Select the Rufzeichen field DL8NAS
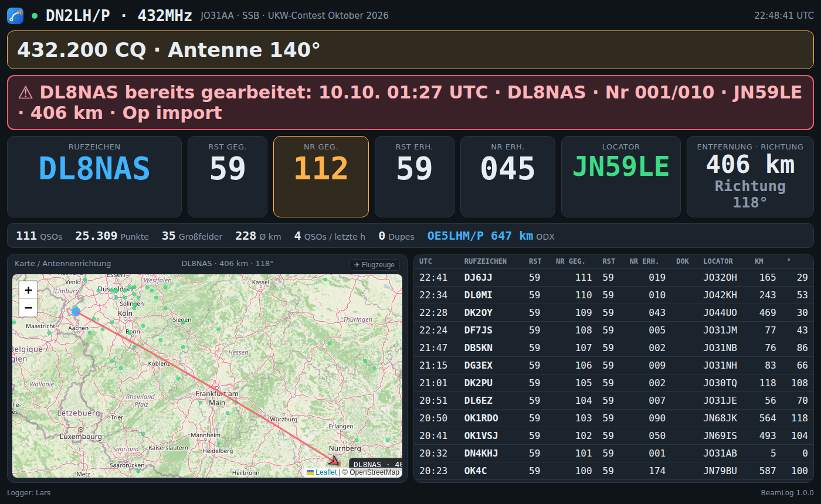The height and width of the screenshot is (504, 821). [x=94, y=176]
